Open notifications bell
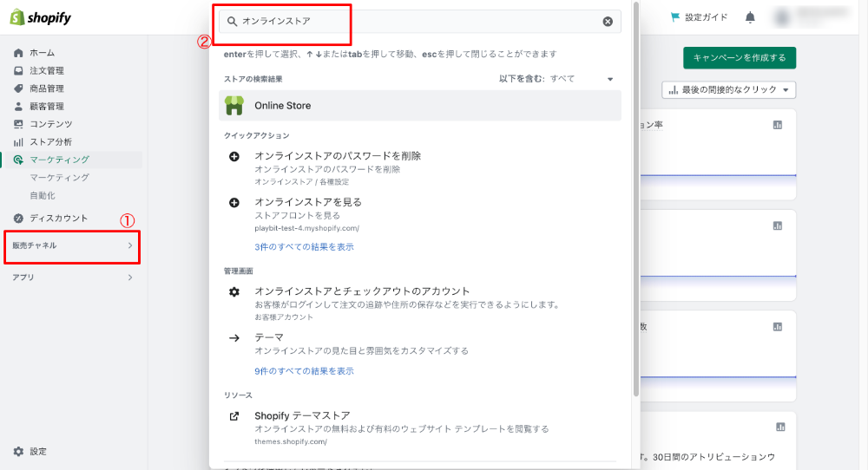This screenshot has width=868, height=470. 750,17
